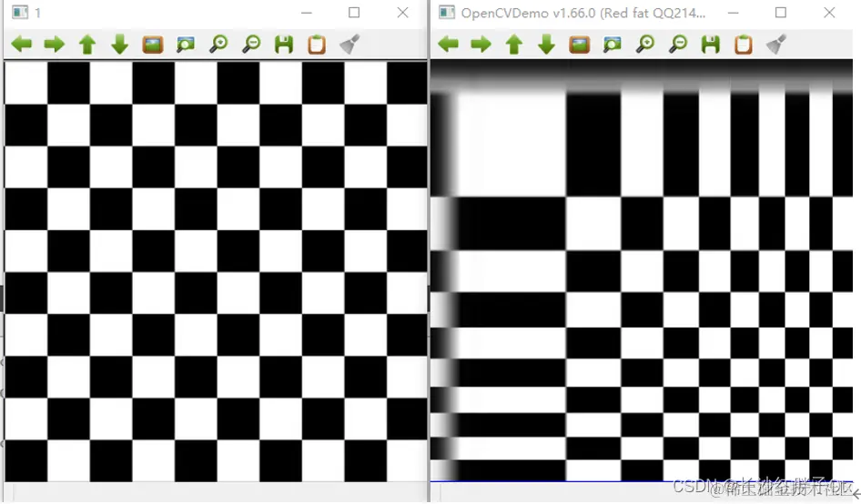This screenshot has height=504, width=861.
Task: Click OpenCVDemo title bar app icon
Action: pos(447,12)
